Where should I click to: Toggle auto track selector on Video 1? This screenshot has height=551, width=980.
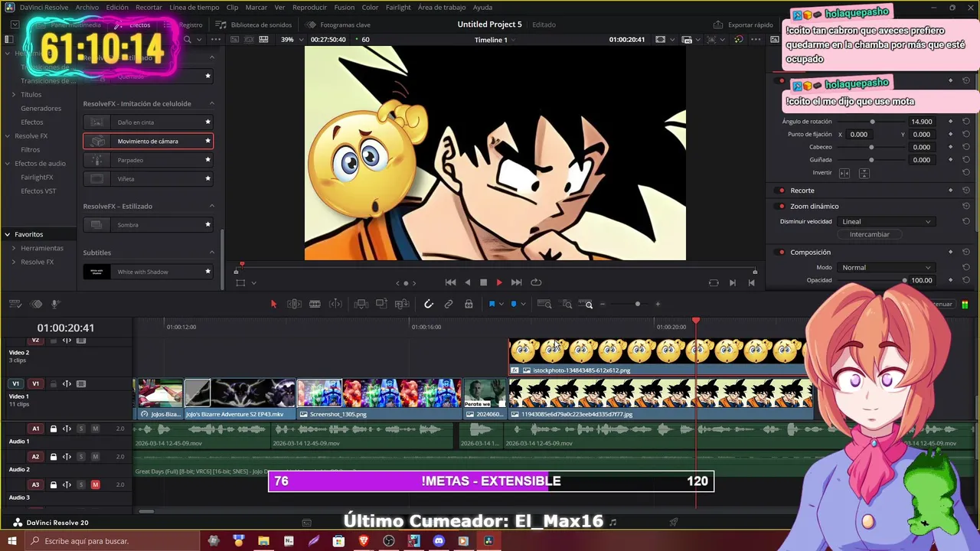point(67,383)
